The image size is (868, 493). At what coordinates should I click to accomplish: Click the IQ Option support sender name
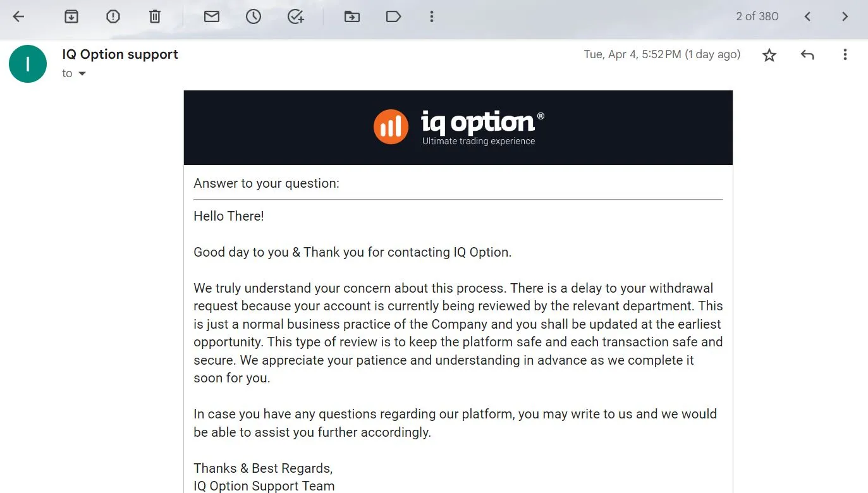click(x=120, y=54)
